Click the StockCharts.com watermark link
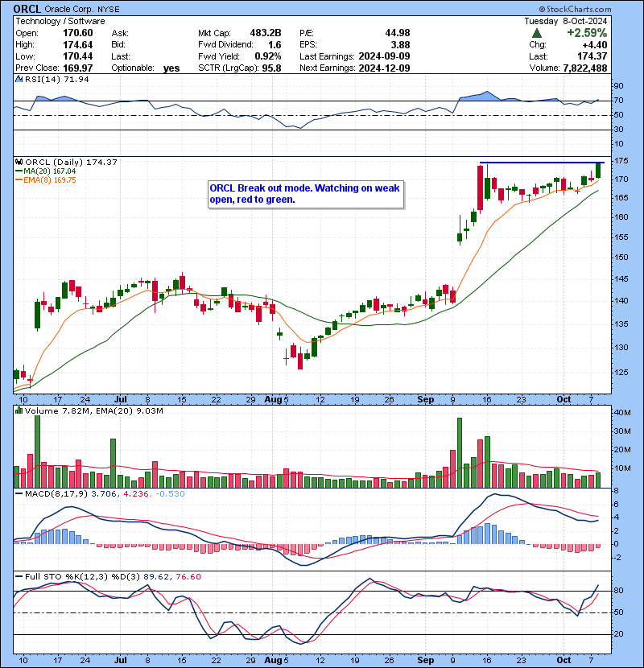644x668 pixels. [x=575, y=9]
